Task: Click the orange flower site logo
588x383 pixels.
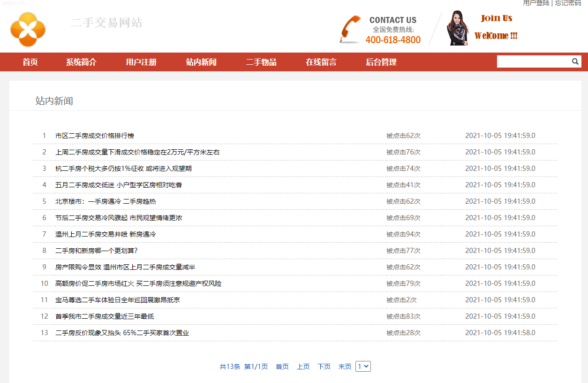Action: pos(28,29)
